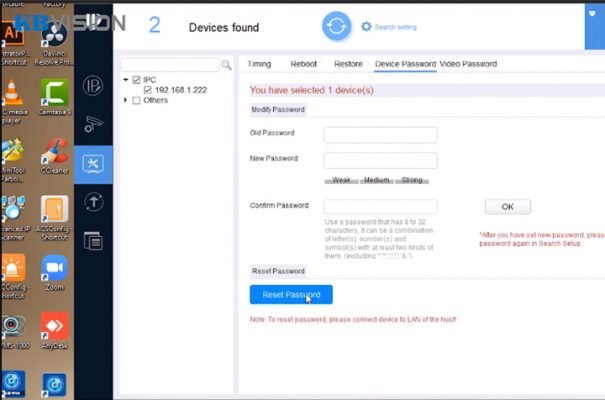Click the blue refresh devices icon
The image size is (605, 400).
pyautogui.click(x=336, y=26)
